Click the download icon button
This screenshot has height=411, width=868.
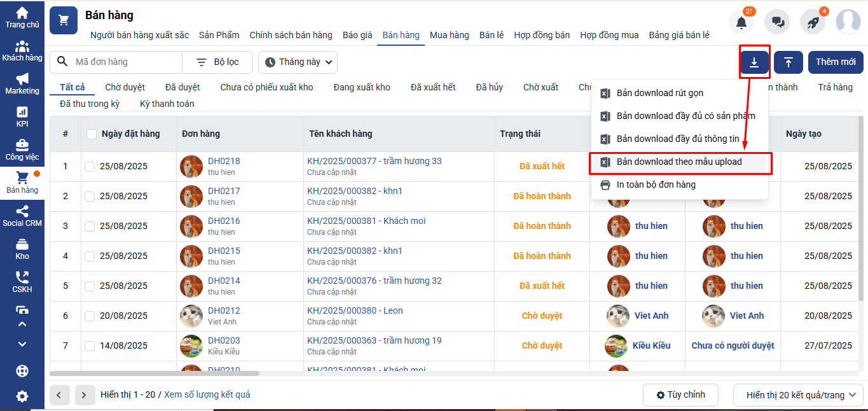coord(754,62)
